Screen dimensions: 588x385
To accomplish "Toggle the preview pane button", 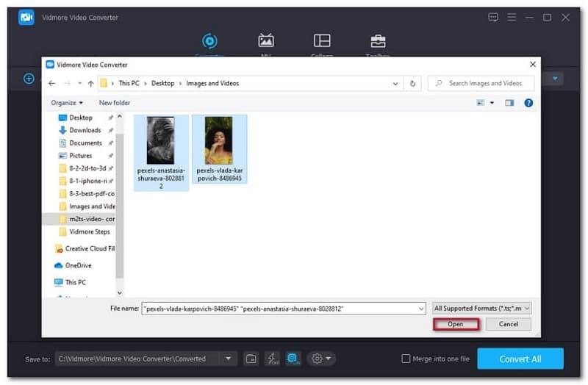I will [509, 103].
